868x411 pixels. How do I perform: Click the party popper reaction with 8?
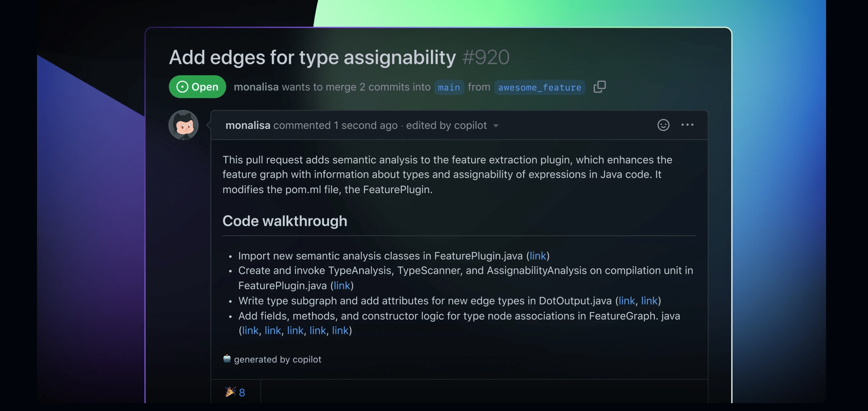point(235,392)
